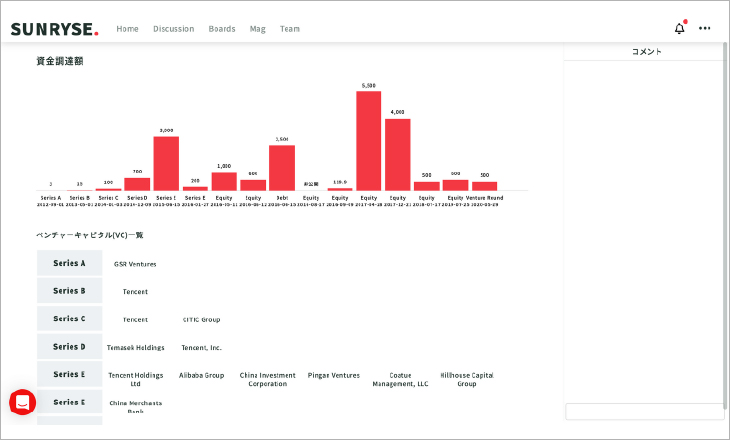
Task: Select the Series B row label
Action: [69, 291]
